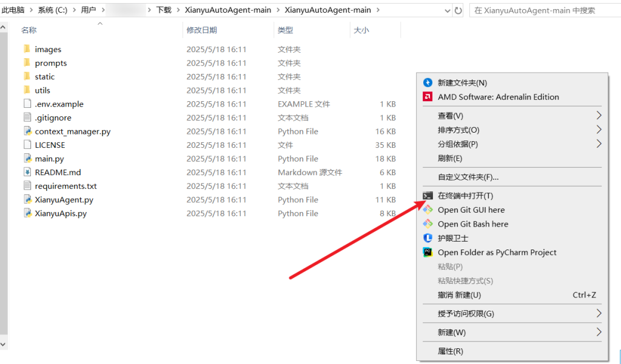Expand the 查看(V) submenu arrow
621x364 pixels.
pyautogui.click(x=599, y=116)
